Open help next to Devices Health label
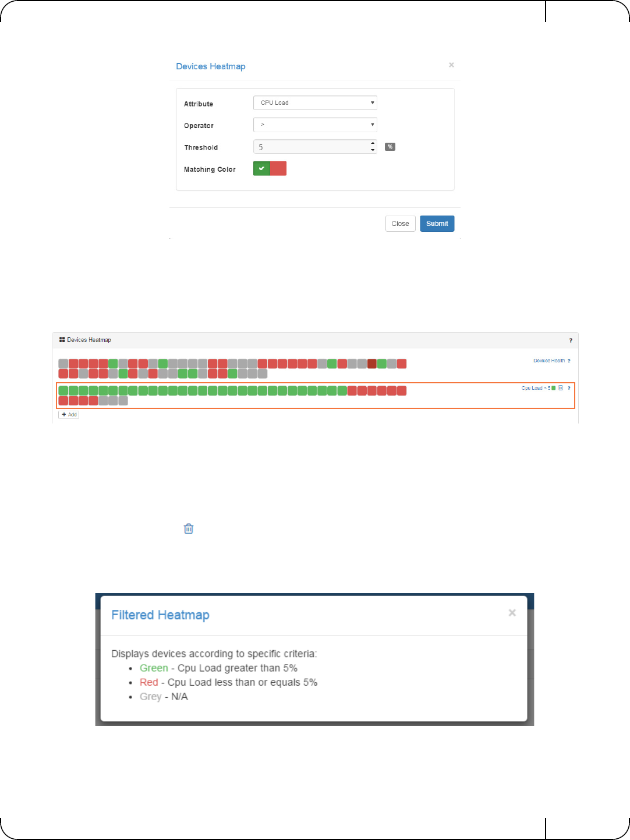Viewport: 630px width, 840px height. point(569,361)
